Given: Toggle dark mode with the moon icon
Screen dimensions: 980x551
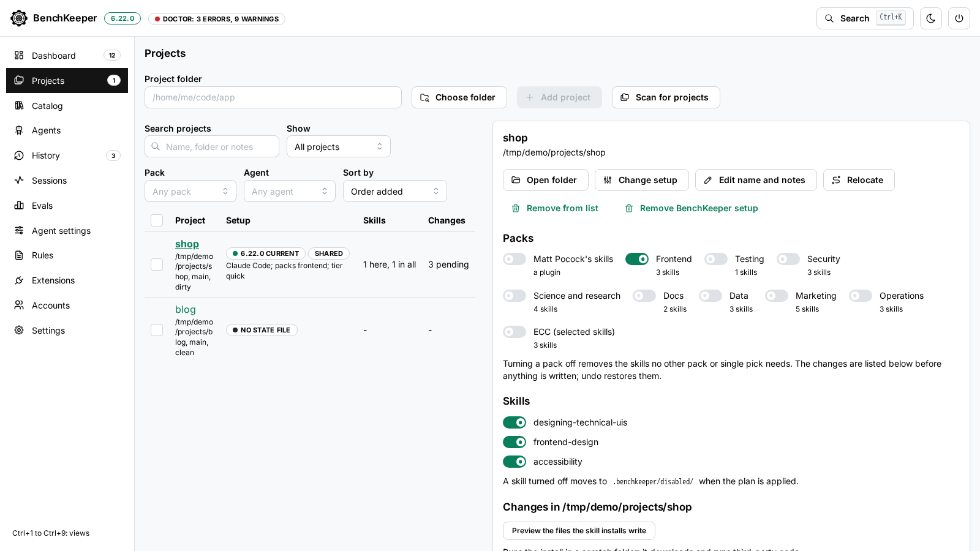Looking at the screenshot, I should [931, 18].
